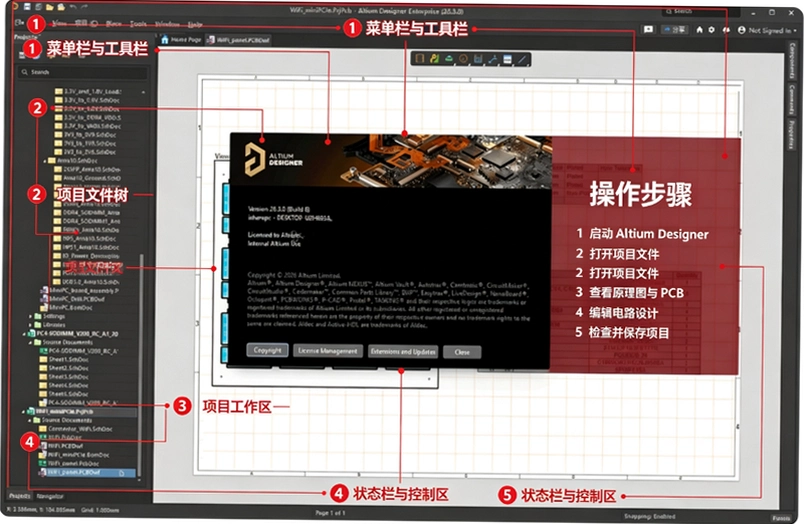Click Snapping: Enabled in status bar

pos(649,516)
